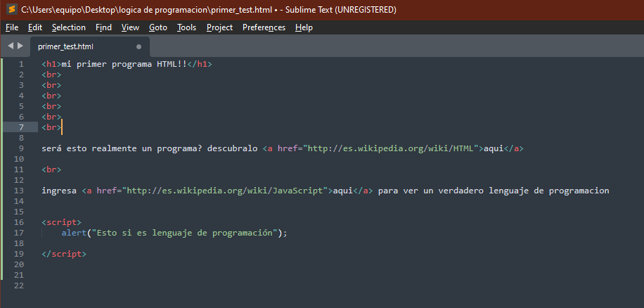
Task: Click the opening h1 tag on line 1
Action: tap(51, 65)
